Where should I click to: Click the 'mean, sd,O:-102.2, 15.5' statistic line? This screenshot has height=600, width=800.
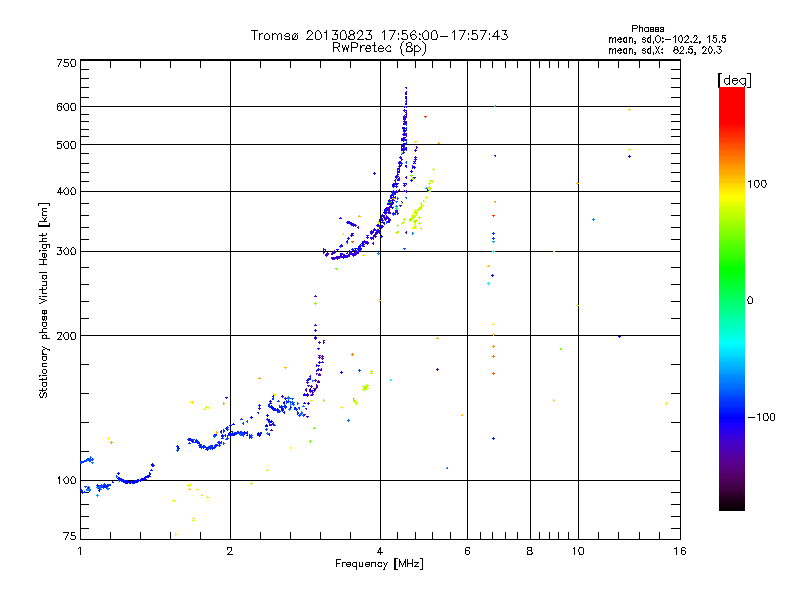(x=667, y=39)
